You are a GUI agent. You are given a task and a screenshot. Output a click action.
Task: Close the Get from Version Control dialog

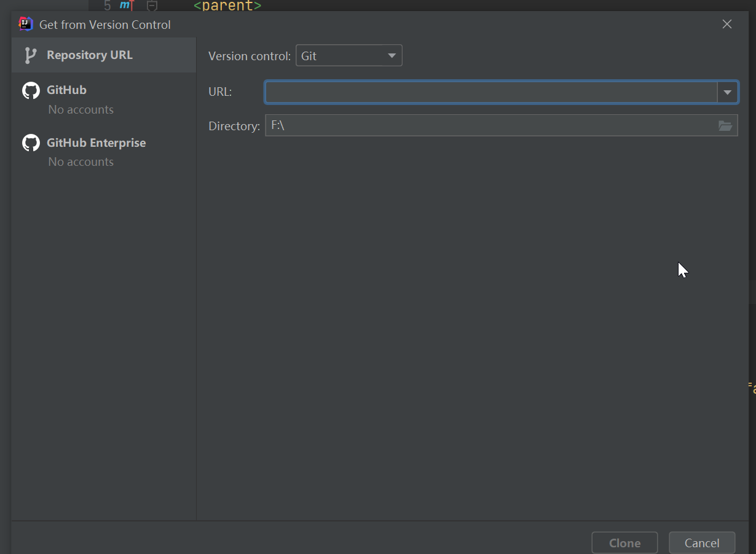pos(727,24)
